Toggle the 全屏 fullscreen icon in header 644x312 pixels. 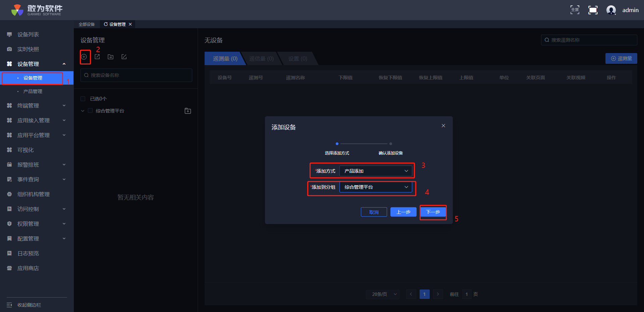575,10
